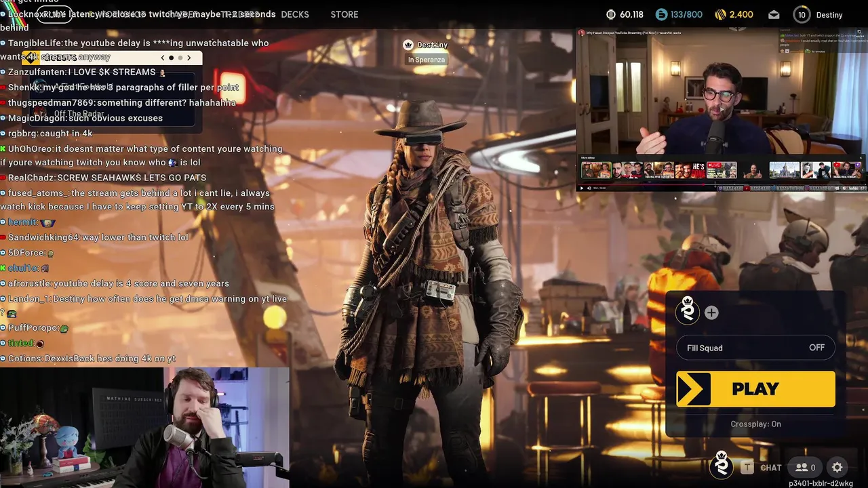Image resolution: width=868 pixels, height=488 pixels.
Task: Open the game CHAT button
Action: [x=771, y=468]
